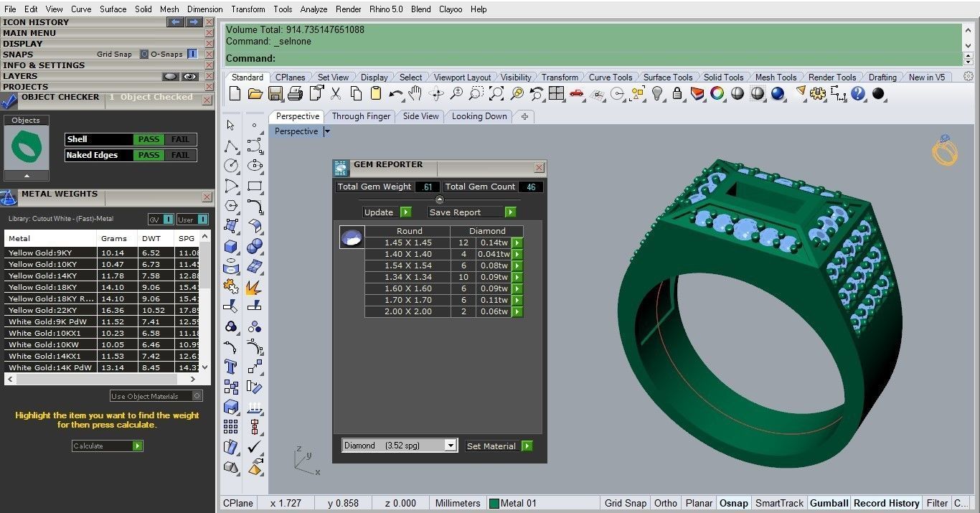980x513 pixels.
Task: Expand the 2.00 X 2.00 gem row arrow
Action: 517,312
